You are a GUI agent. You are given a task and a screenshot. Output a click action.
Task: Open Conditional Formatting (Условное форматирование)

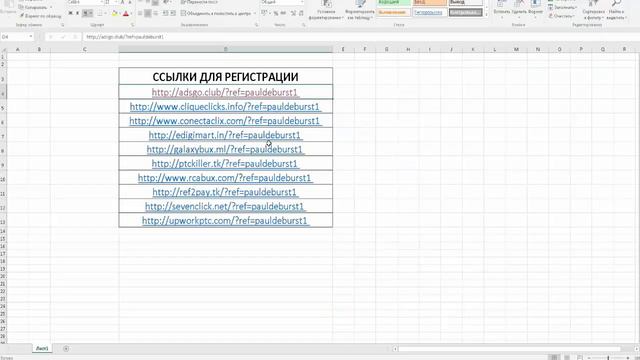[x=327, y=10]
